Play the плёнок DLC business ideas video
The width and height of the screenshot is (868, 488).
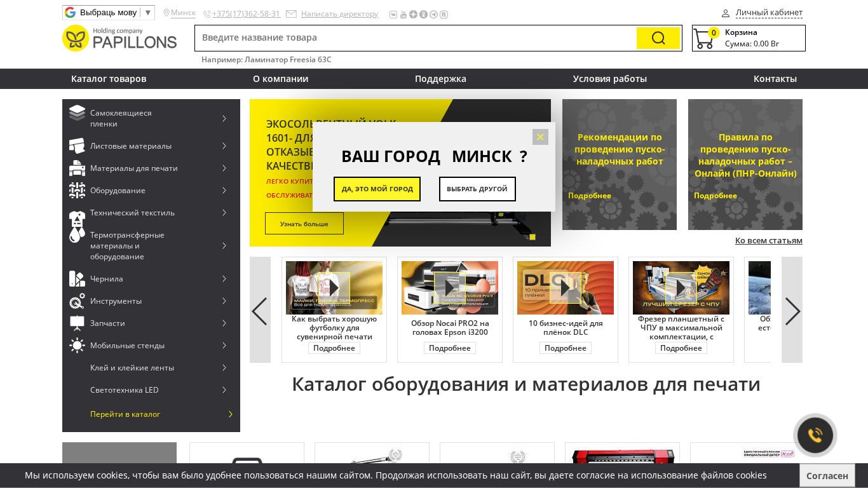point(566,288)
